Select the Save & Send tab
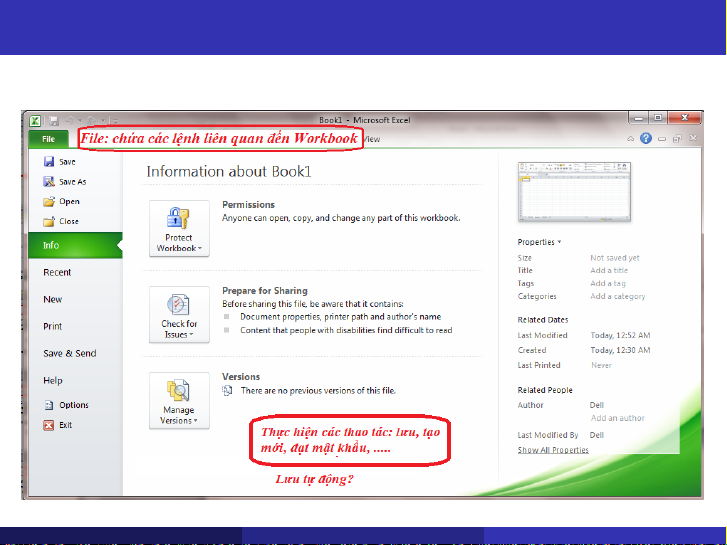727x545 pixels. click(x=70, y=353)
